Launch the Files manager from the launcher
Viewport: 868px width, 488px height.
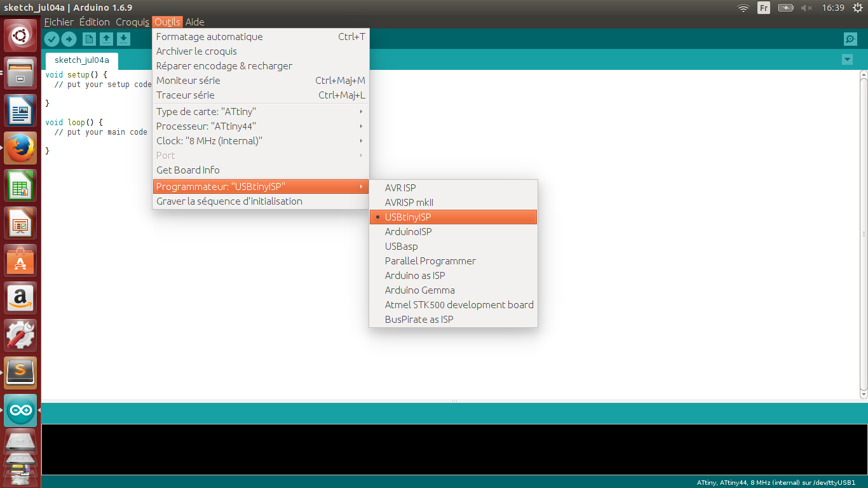point(21,72)
